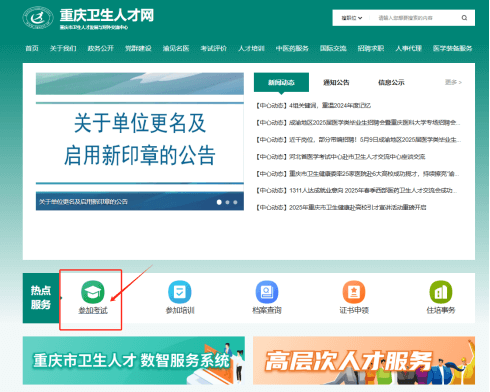Open the 渝见名医 navigation item
This screenshot has width=490, height=392.
(x=176, y=48)
